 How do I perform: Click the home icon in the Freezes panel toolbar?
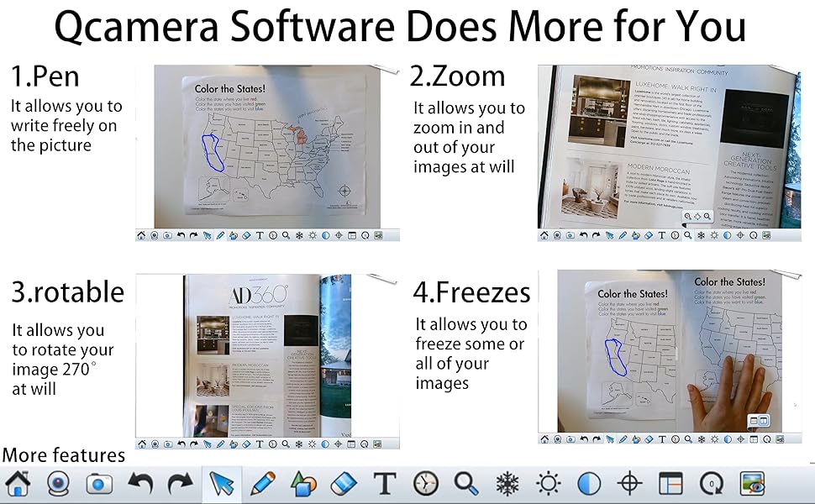pyautogui.click(x=544, y=439)
